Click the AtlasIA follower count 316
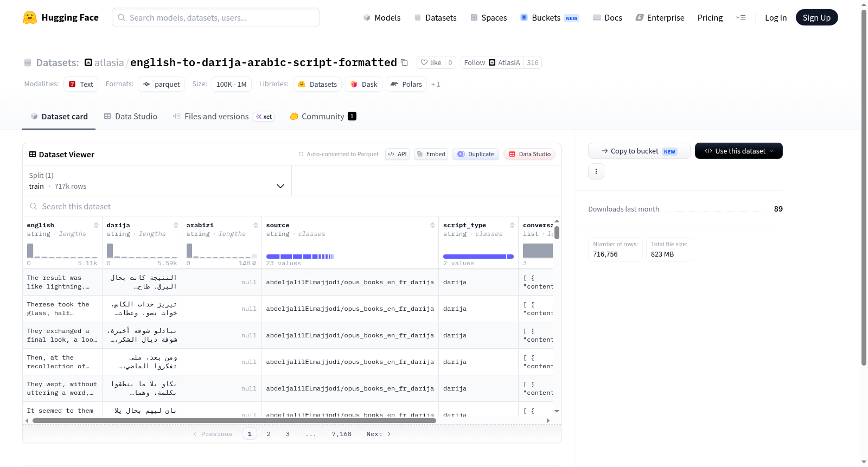Viewport: 868px width, 467px height. pyautogui.click(x=533, y=62)
